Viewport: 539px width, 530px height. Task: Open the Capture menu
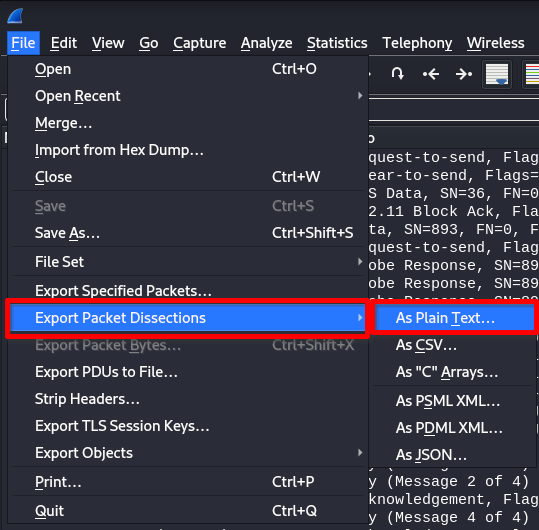pos(199,43)
